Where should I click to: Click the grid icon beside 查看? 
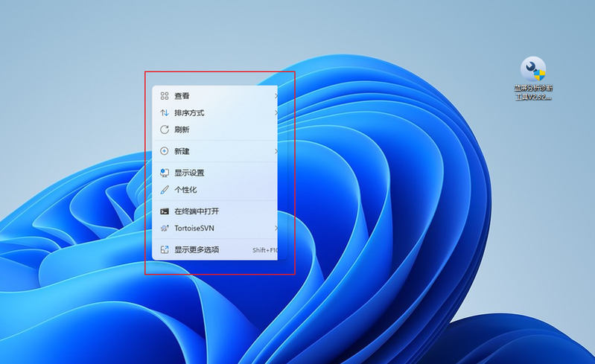click(165, 96)
